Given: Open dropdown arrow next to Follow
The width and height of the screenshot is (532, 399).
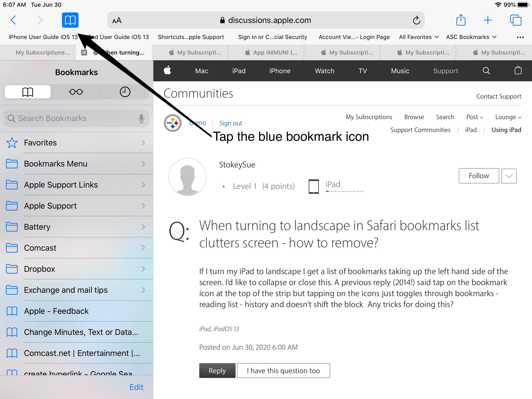Looking at the screenshot, I should 509,176.
